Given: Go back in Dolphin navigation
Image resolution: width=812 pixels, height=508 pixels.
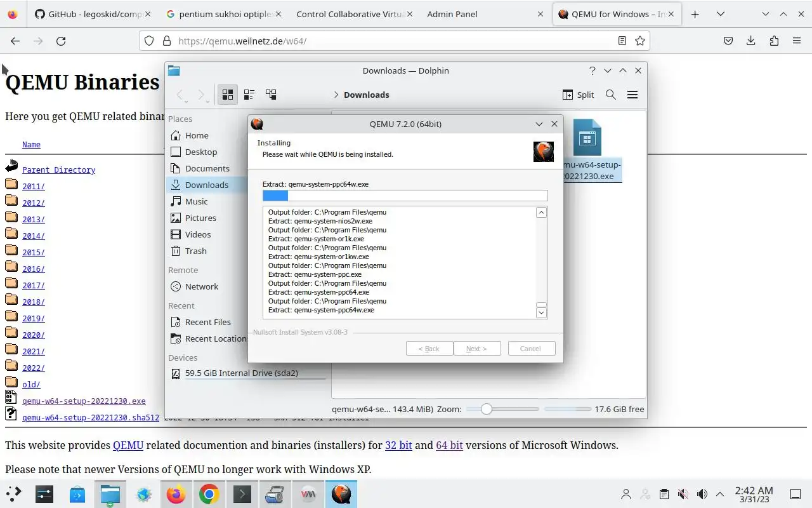Looking at the screenshot, I should [x=181, y=95].
